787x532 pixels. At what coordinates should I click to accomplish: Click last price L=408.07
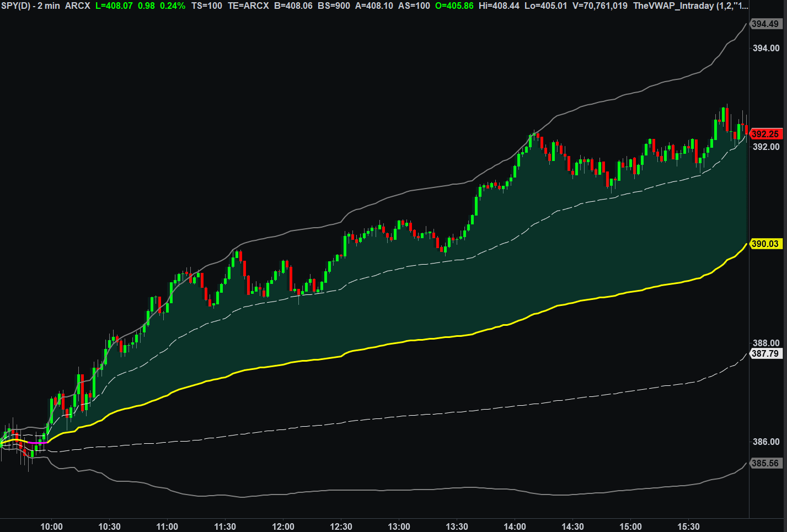[x=113, y=6]
